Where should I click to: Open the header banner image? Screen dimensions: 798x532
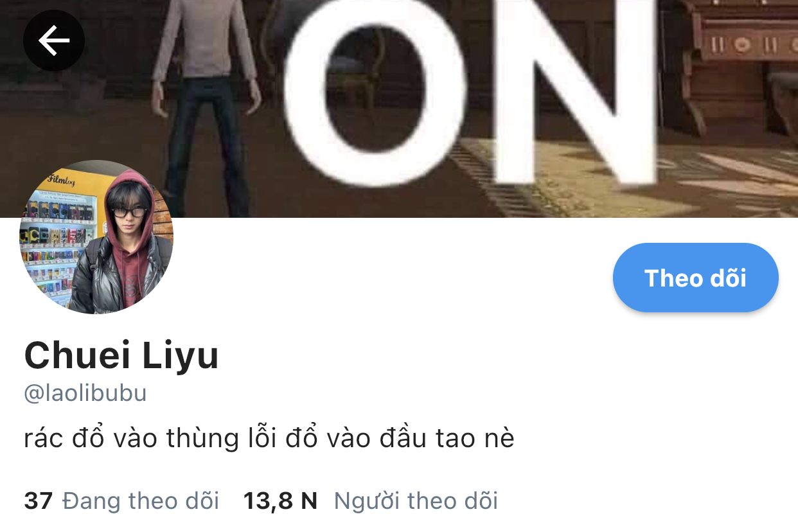click(399, 109)
